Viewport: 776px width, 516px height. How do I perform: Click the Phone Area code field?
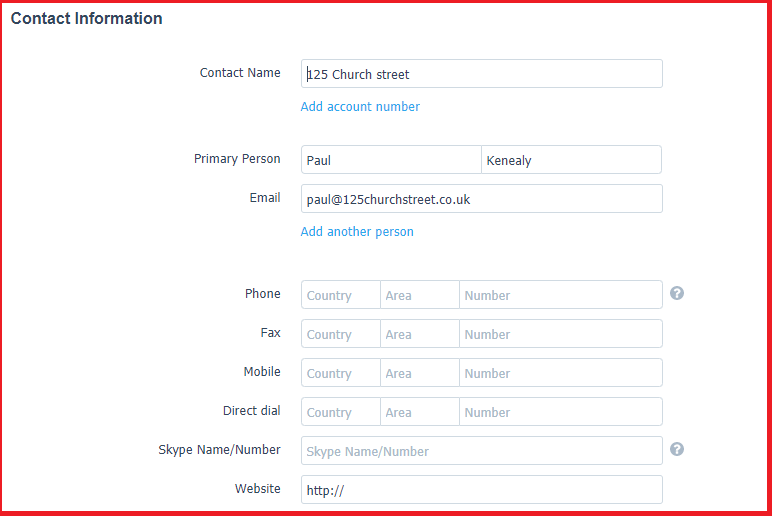coord(420,294)
